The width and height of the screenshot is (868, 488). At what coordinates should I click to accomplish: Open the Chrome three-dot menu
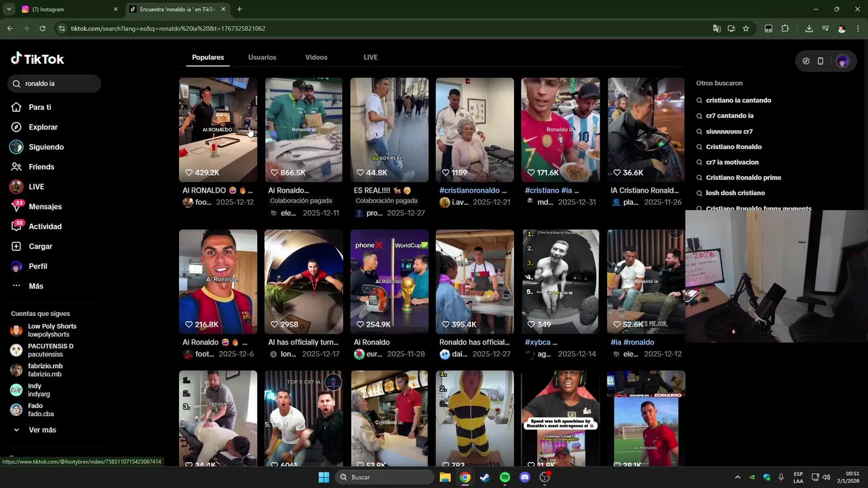[858, 28]
